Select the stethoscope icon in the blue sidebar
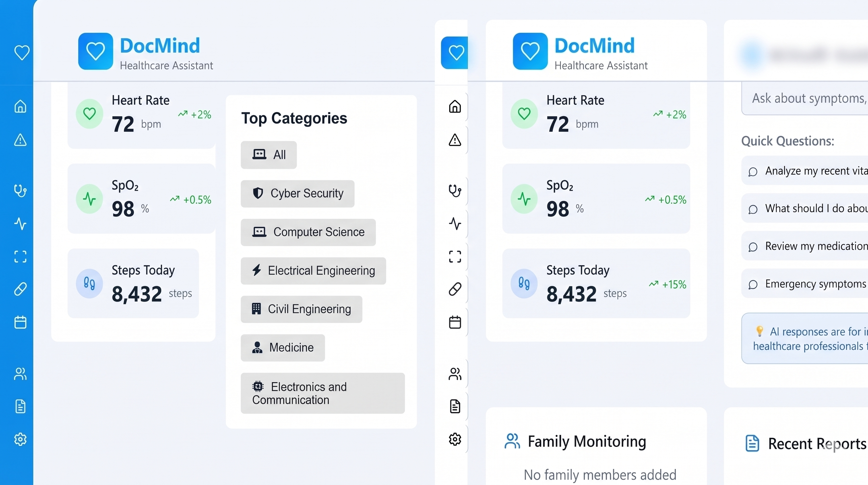The image size is (868, 485). [21, 190]
